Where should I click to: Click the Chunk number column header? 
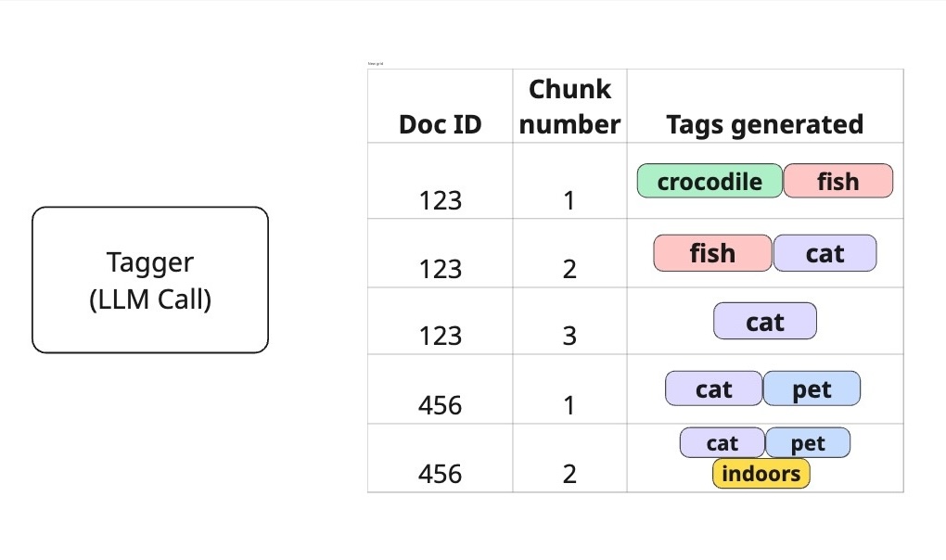pos(569,108)
